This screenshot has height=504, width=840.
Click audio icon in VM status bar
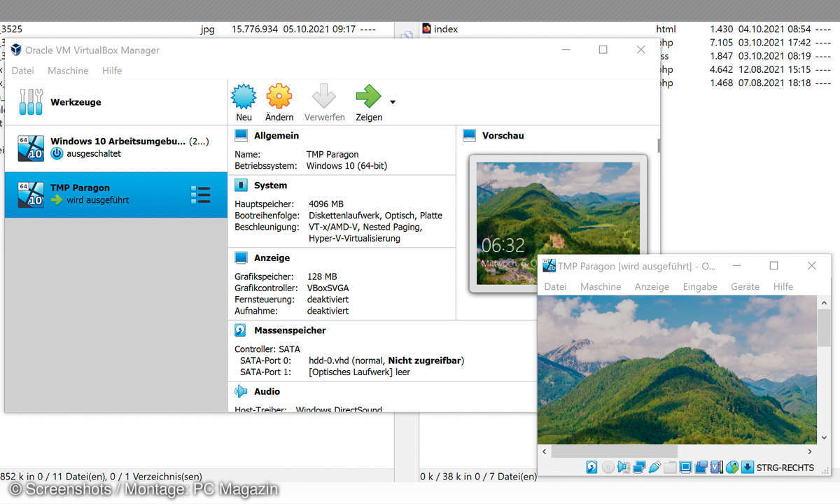(x=624, y=467)
